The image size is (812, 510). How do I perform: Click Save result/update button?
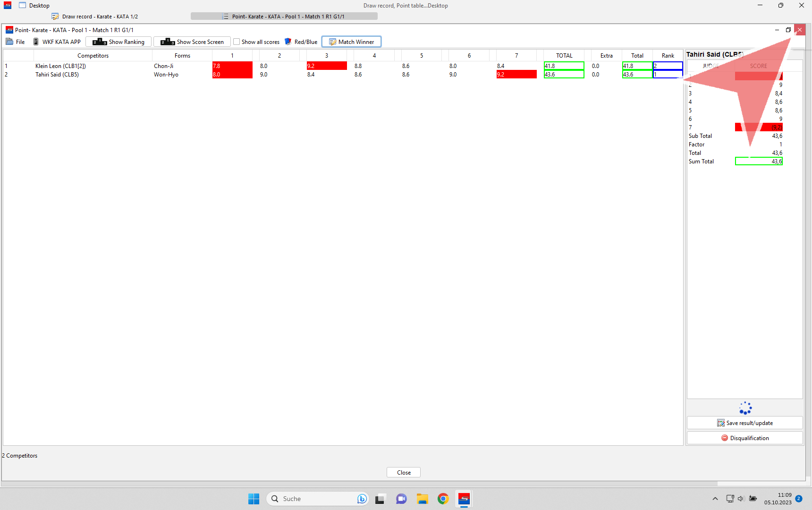(x=744, y=423)
